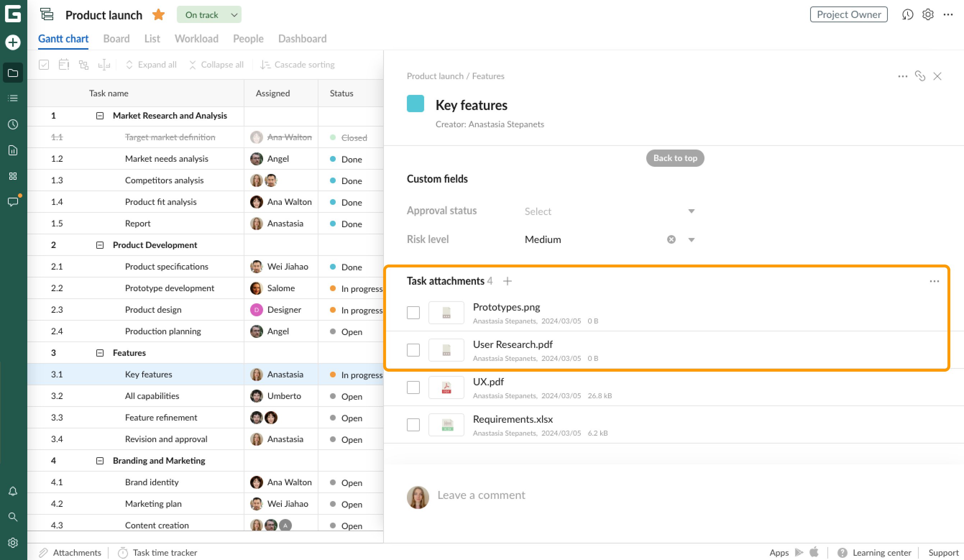Add a new attachment with the plus icon
The width and height of the screenshot is (964, 560).
[x=507, y=281]
